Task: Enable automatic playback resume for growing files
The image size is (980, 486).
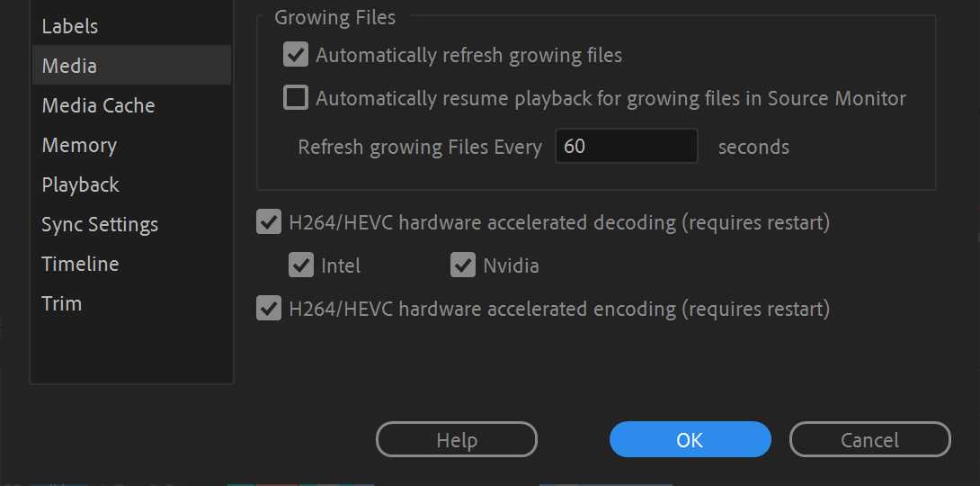Action: 296,97
